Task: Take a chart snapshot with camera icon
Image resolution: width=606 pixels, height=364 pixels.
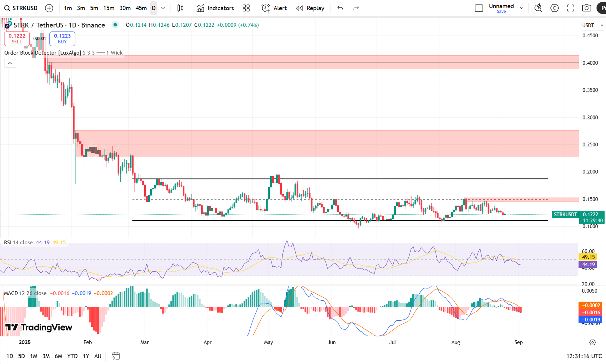Action: coord(587,8)
